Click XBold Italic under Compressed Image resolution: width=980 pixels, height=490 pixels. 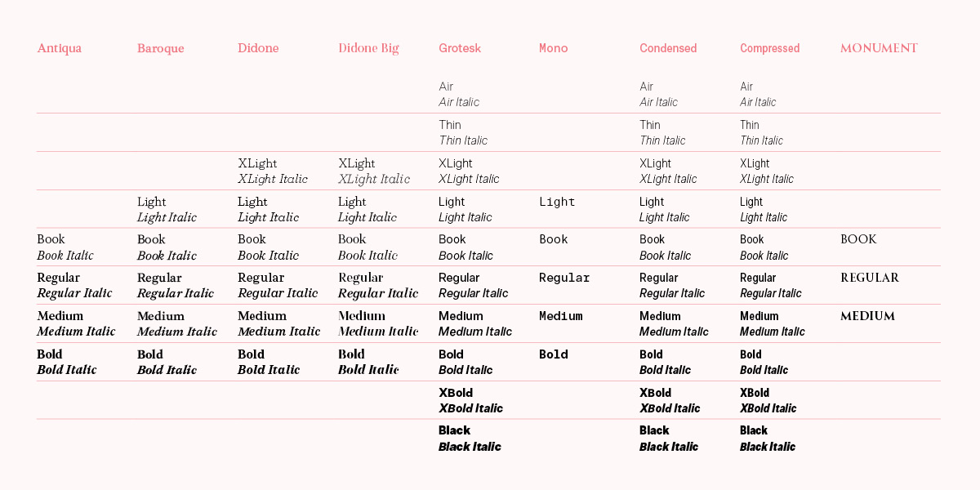(768, 408)
